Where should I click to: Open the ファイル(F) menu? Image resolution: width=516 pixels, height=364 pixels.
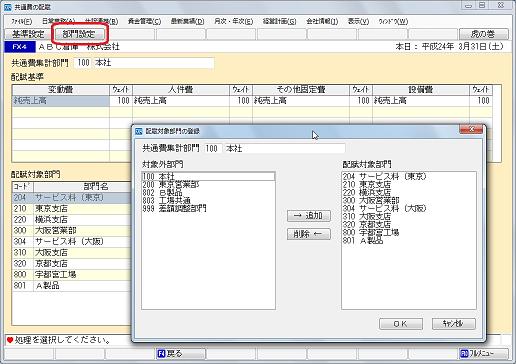[21, 22]
